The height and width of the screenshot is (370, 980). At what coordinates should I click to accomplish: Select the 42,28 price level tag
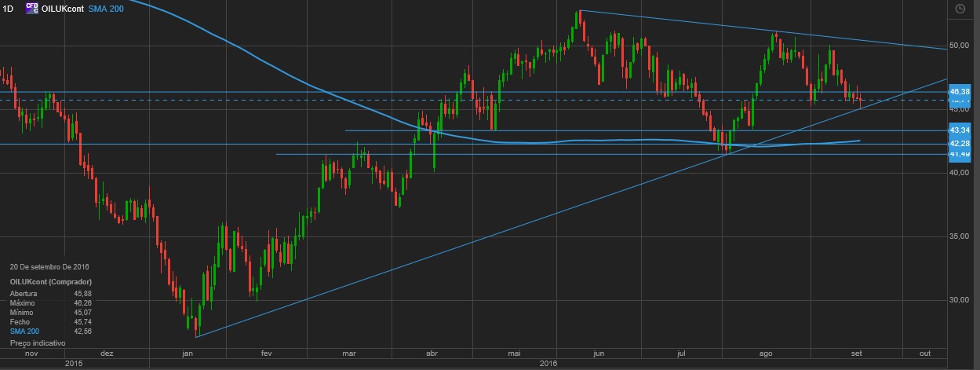pos(960,144)
